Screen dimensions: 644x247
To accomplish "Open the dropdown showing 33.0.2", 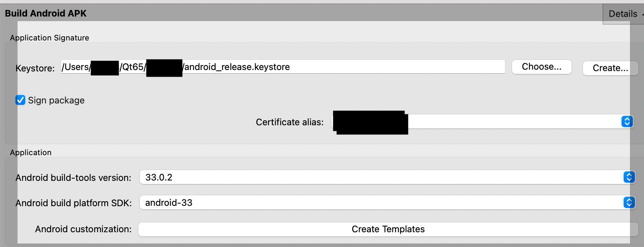I will [x=379, y=177].
